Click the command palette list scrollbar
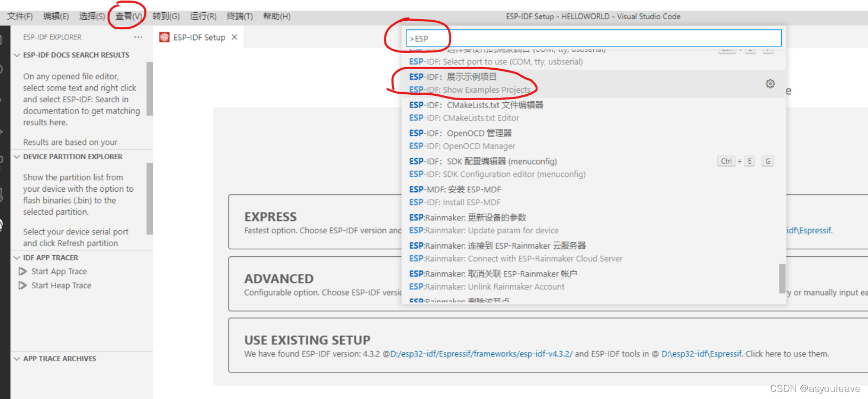 pyautogui.click(x=782, y=279)
